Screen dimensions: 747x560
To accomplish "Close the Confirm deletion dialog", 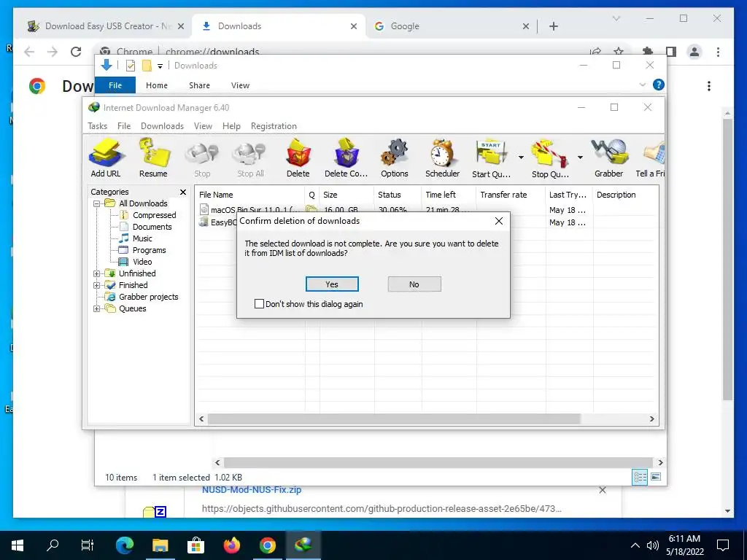I will pos(499,221).
